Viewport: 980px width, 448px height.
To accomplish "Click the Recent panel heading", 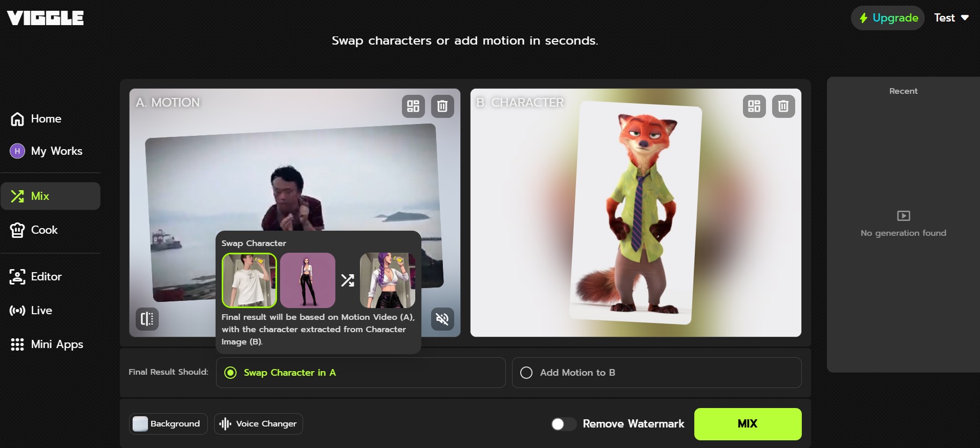I will point(904,91).
